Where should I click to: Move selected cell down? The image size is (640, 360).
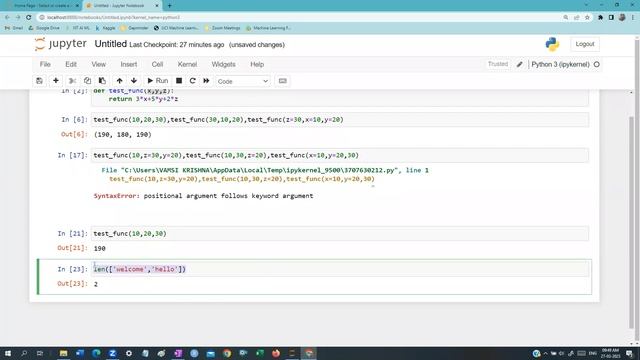click(x=134, y=81)
